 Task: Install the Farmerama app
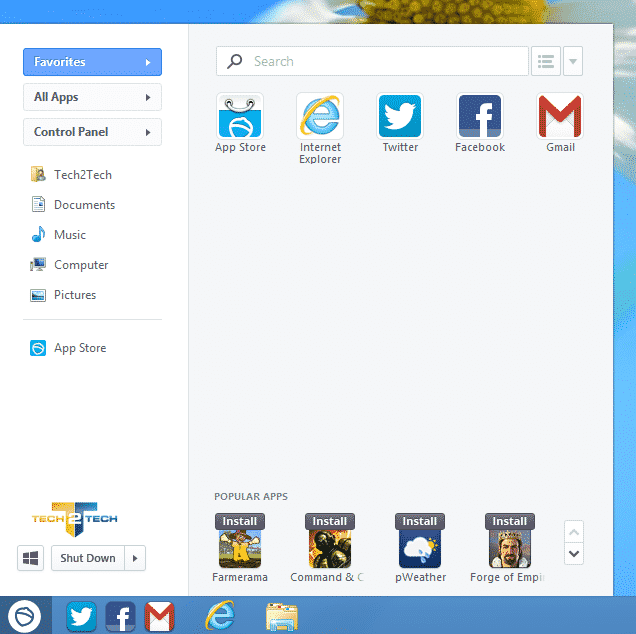[240, 521]
